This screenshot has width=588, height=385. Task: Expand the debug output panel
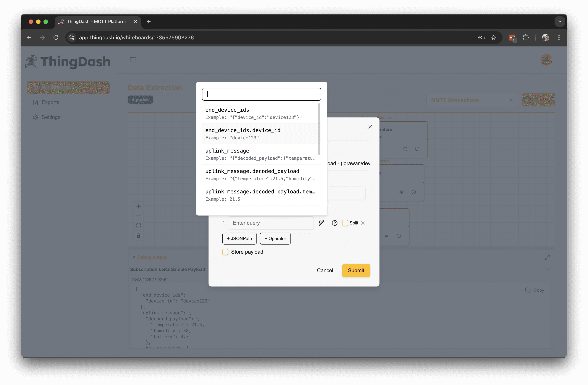point(547,257)
